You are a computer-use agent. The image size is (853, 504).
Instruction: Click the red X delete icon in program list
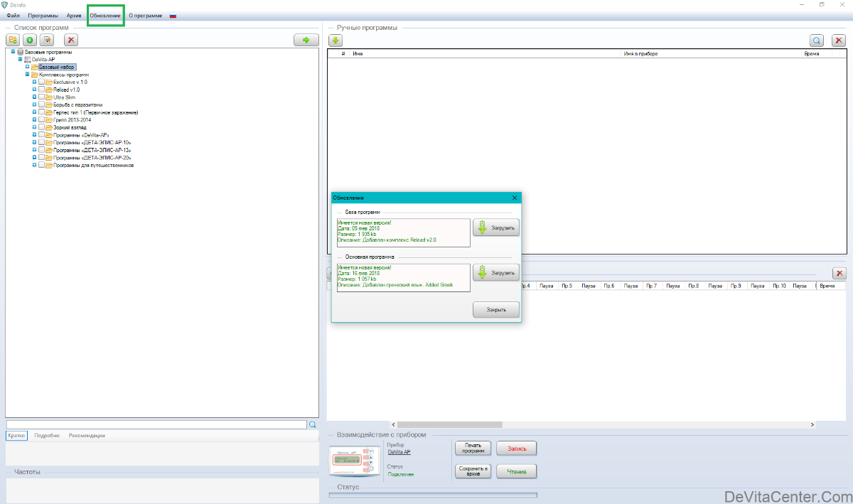coord(71,41)
